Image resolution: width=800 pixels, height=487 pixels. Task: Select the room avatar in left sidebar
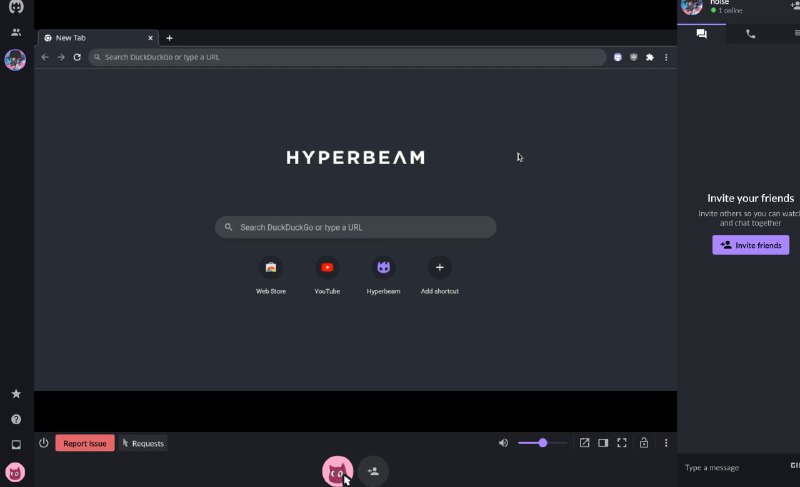coord(15,60)
